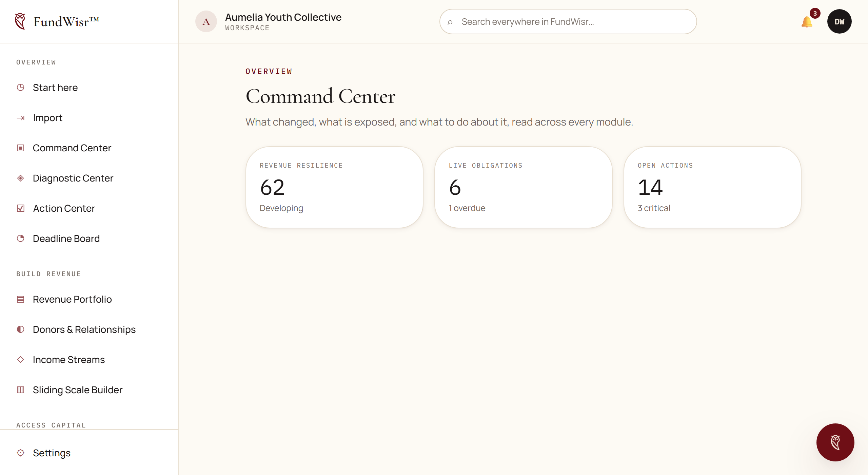The height and width of the screenshot is (475, 868).
Task: Open the notifications bell
Action: point(807,22)
